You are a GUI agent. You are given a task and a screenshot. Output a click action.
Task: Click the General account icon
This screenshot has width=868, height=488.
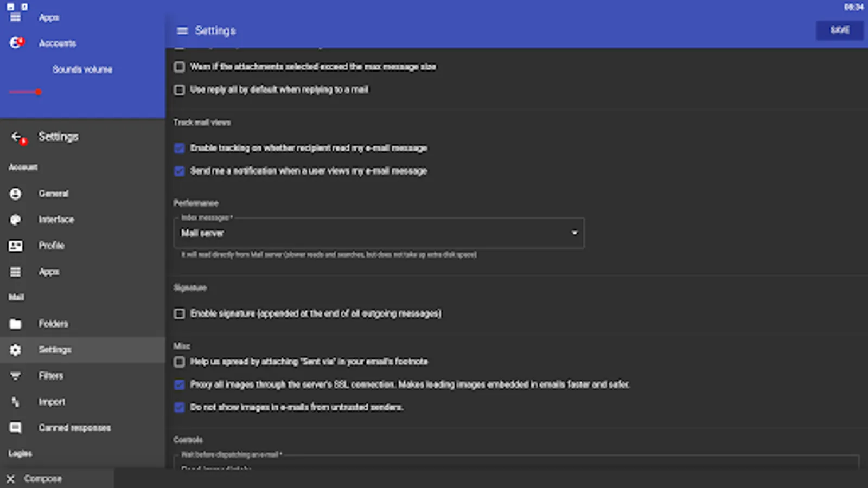(x=16, y=194)
